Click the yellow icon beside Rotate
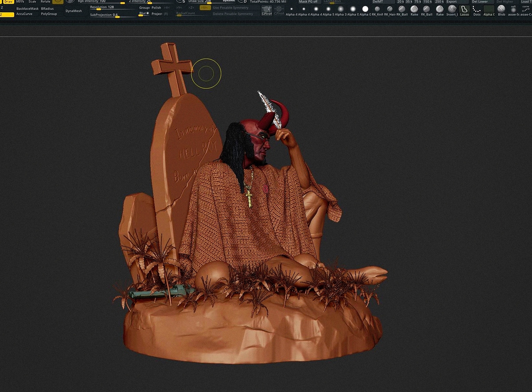The height and width of the screenshot is (392, 532). (58, 2)
